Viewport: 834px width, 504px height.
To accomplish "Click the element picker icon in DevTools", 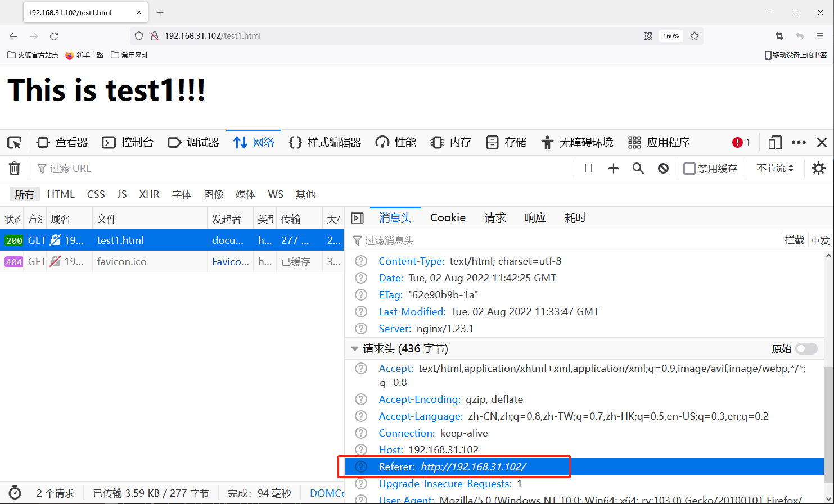I will point(14,143).
